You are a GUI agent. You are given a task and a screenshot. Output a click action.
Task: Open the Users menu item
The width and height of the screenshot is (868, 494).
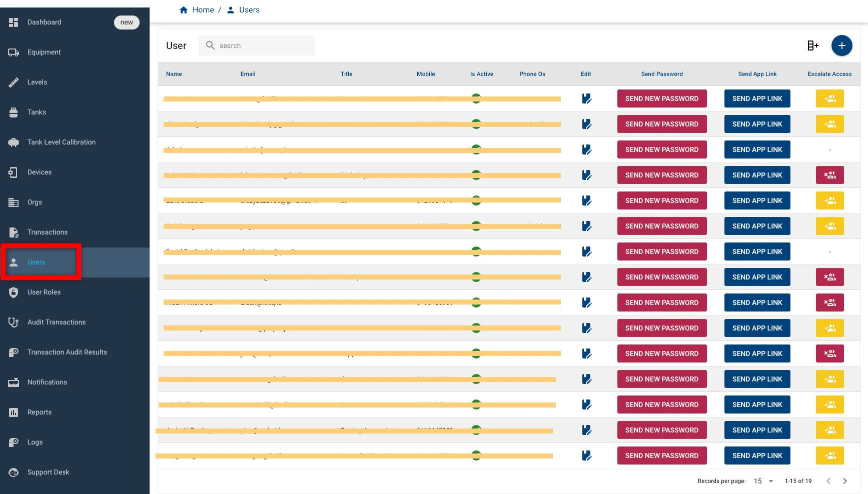(x=75, y=262)
